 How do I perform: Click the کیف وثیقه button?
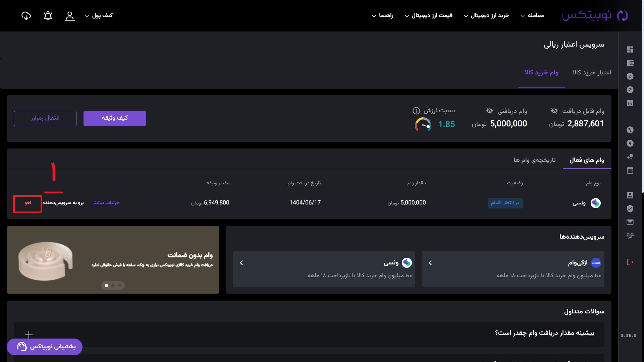pyautogui.click(x=115, y=118)
